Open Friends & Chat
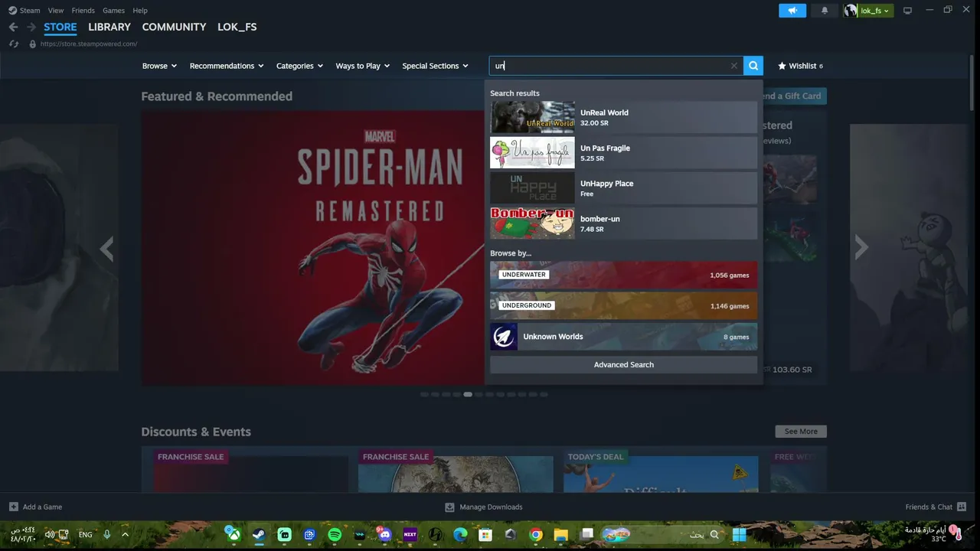This screenshot has width=980, height=551. click(x=936, y=507)
